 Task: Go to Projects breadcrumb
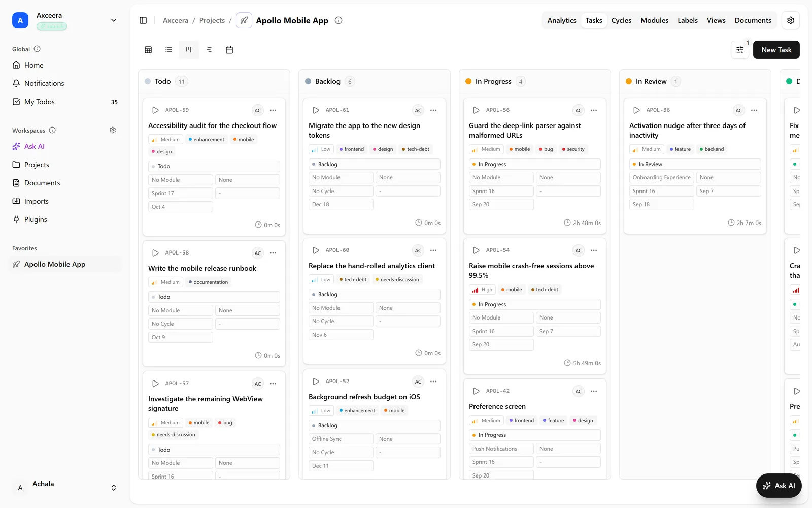[x=212, y=20]
